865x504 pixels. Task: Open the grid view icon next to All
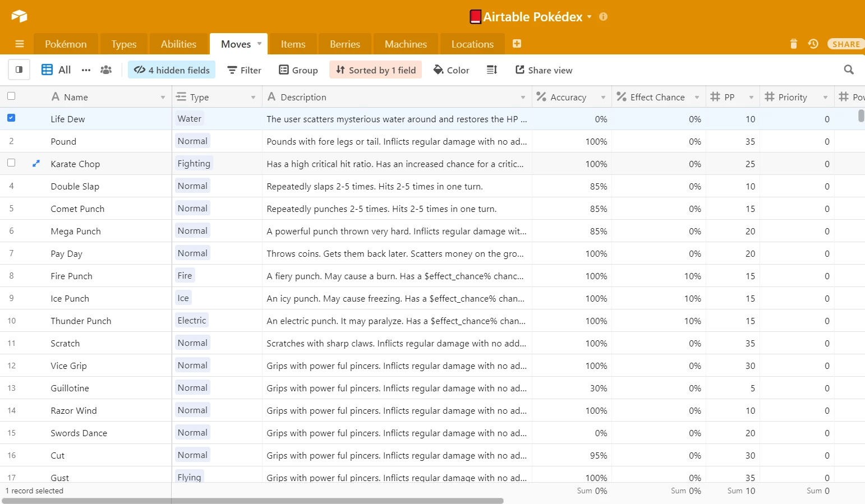coord(47,70)
